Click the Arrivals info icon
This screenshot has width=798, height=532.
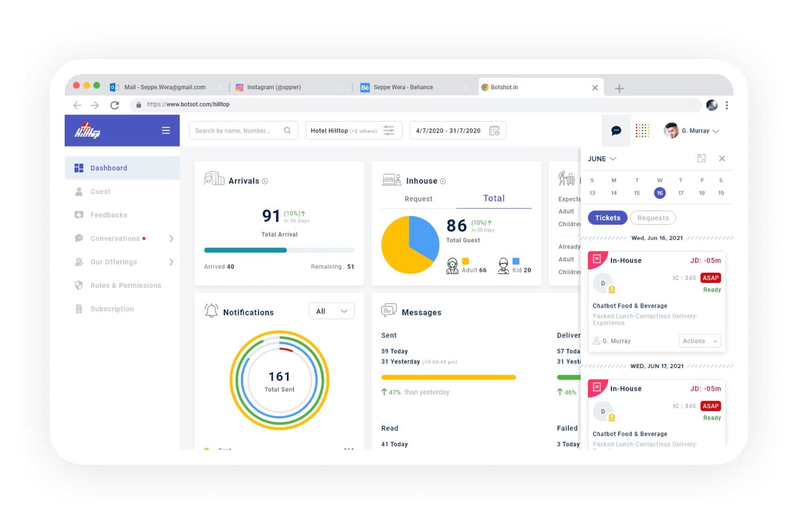[x=265, y=181]
